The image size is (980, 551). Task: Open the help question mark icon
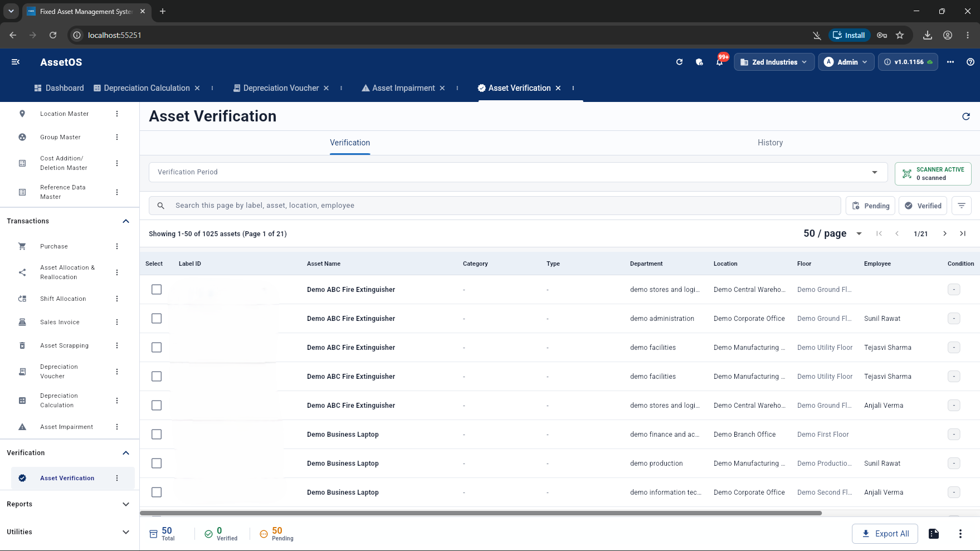(x=971, y=62)
